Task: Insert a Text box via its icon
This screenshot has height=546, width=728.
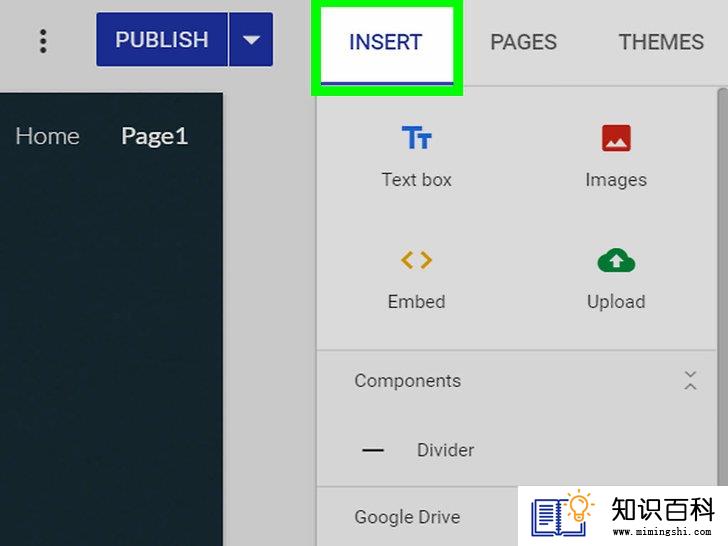Action: click(x=416, y=137)
